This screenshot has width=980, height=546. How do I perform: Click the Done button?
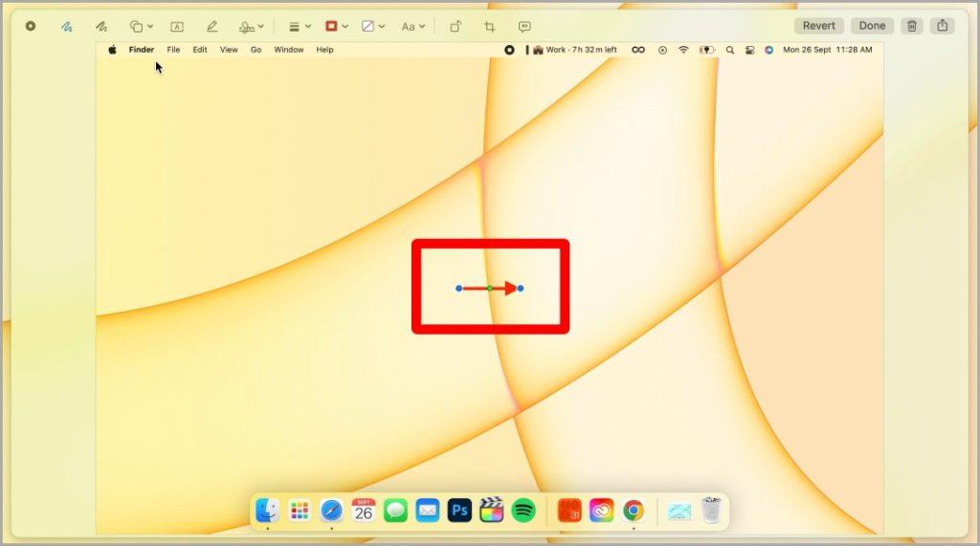tap(872, 26)
